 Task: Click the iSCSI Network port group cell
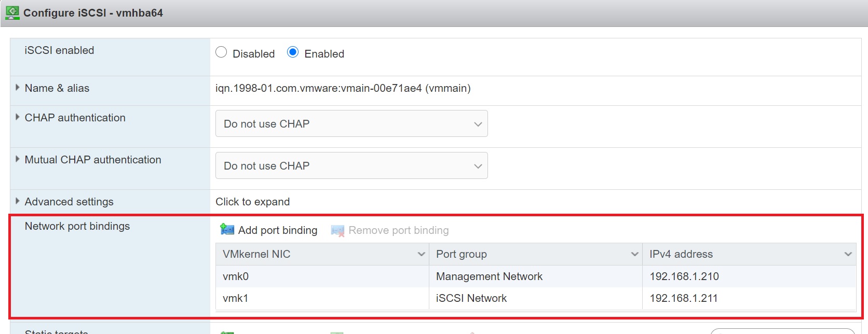[x=471, y=298]
